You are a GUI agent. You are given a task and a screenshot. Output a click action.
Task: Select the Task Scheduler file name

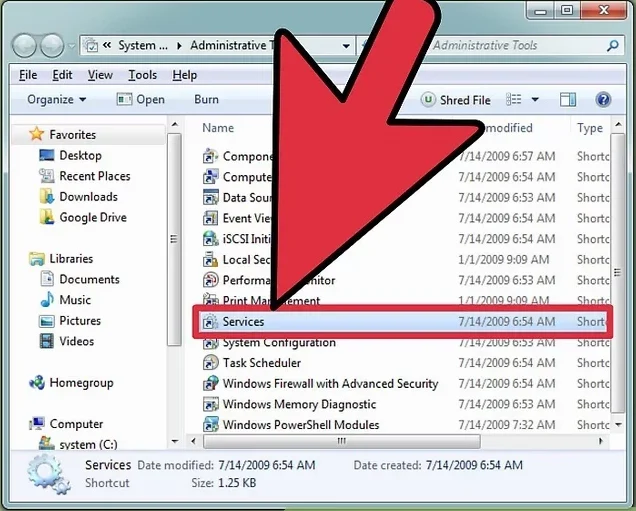point(262,363)
